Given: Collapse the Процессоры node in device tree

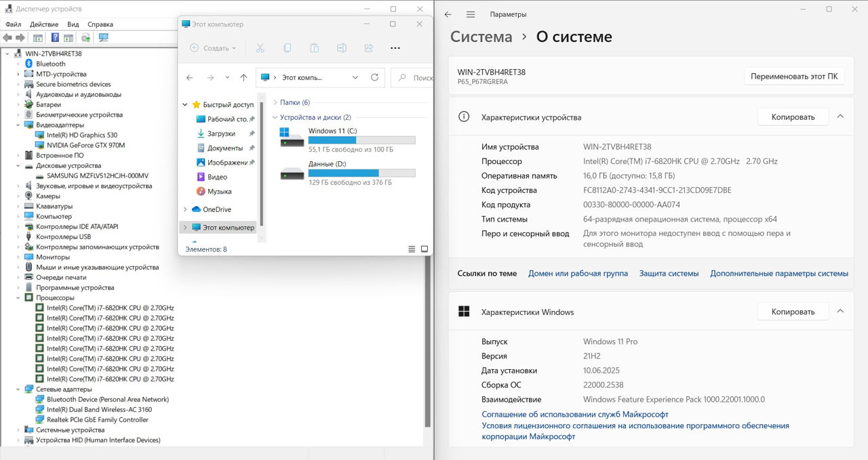Looking at the screenshot, I should (x=18, y=298).
